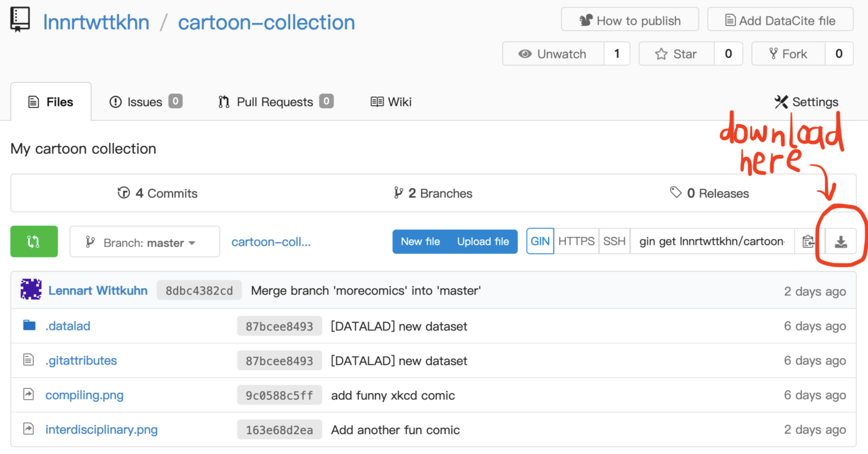Copy the clone URL with clipboard icon
The width and height of the screenshot is (868, 454).
(x=808, y=242)
